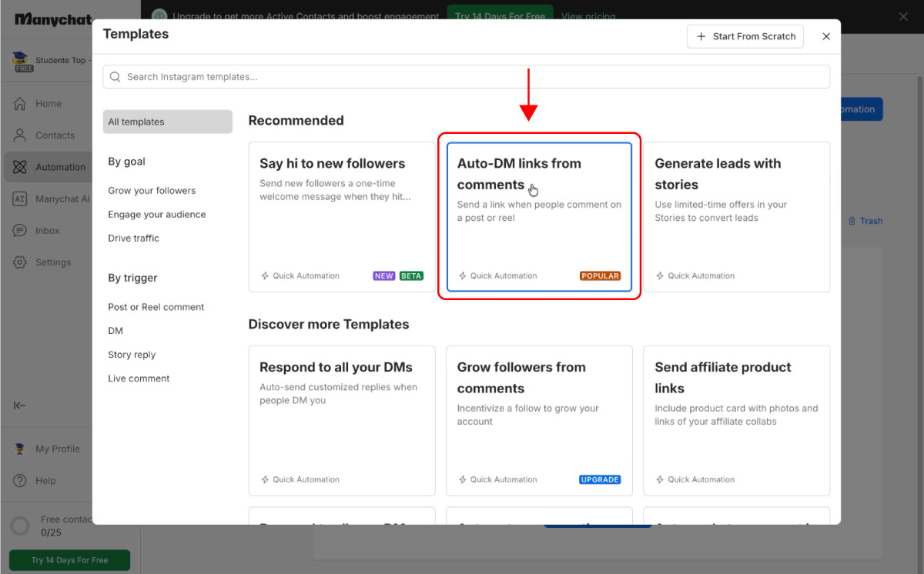Click the My Profile avatar icon
This screenshot has height=574, width=924.
(x=20, y=449)
